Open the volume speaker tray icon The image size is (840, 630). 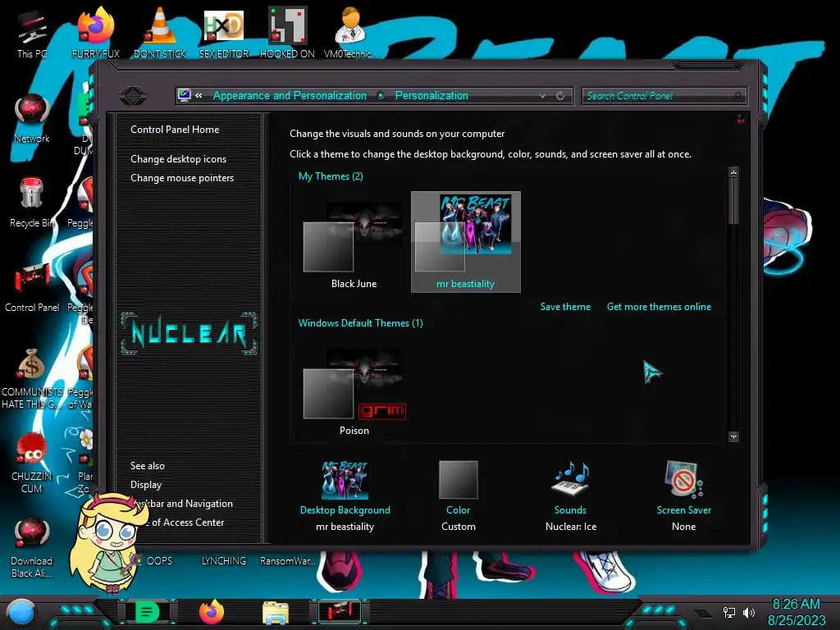(x=748, y=612)
